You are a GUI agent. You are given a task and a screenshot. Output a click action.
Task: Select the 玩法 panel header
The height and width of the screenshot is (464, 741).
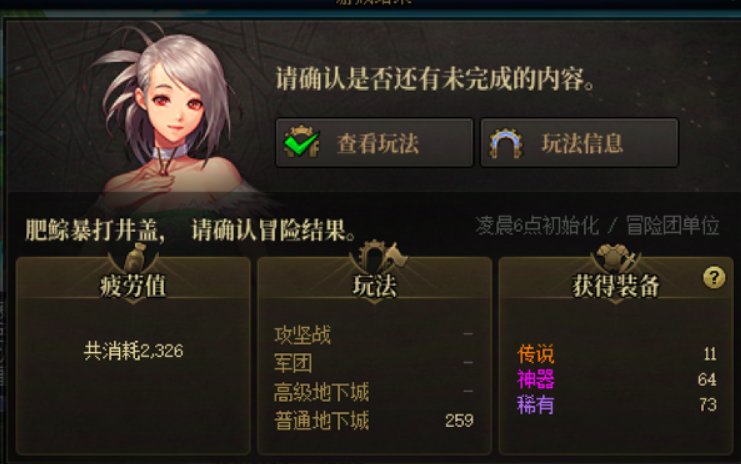(375, 286)
